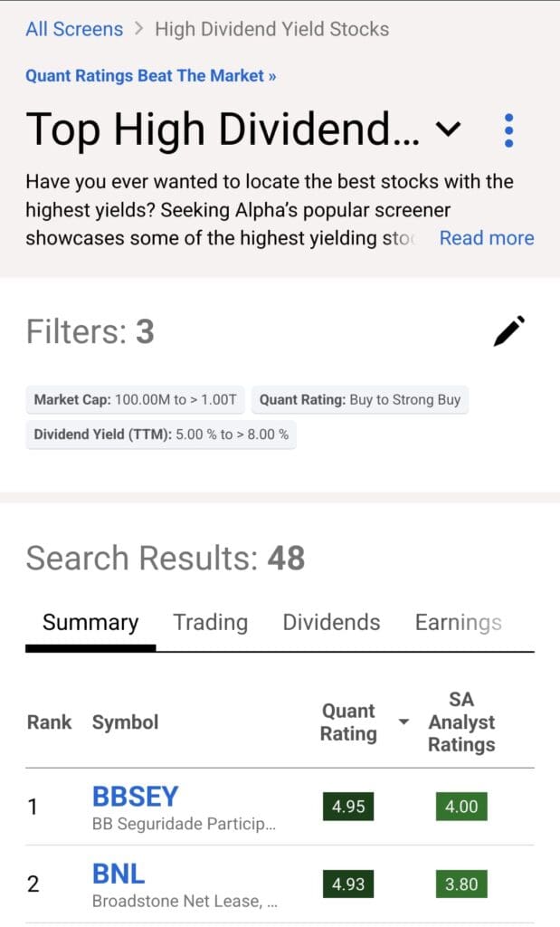The width and height of the screenshot is (560, 927).
Task: Switch to the Dividends tab
Action: [x=331, y=623]
